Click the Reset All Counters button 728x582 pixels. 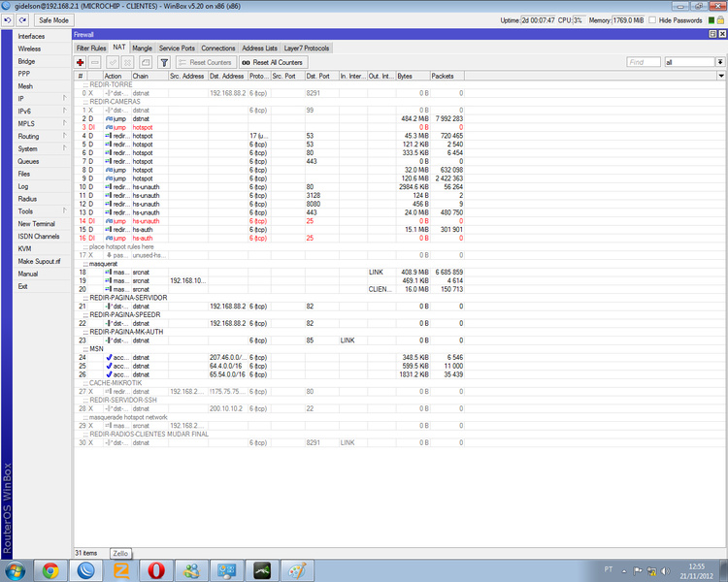tap(272, 62)
